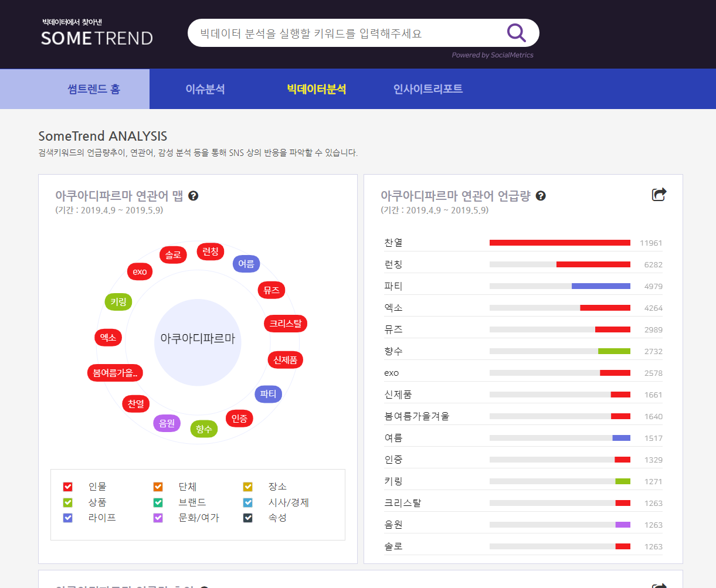Click the SomeTrend ANALYSIS heading
The image size is (716, 588).
click(103, 136)
